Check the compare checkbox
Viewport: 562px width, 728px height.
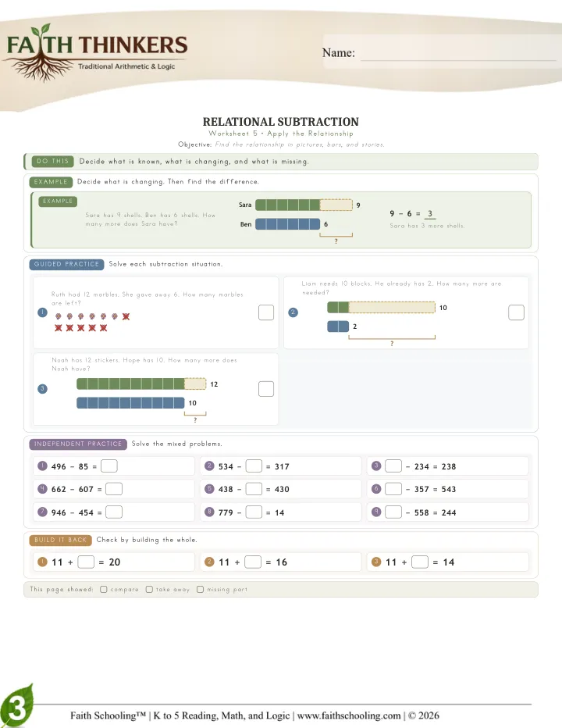click(104, 589)
